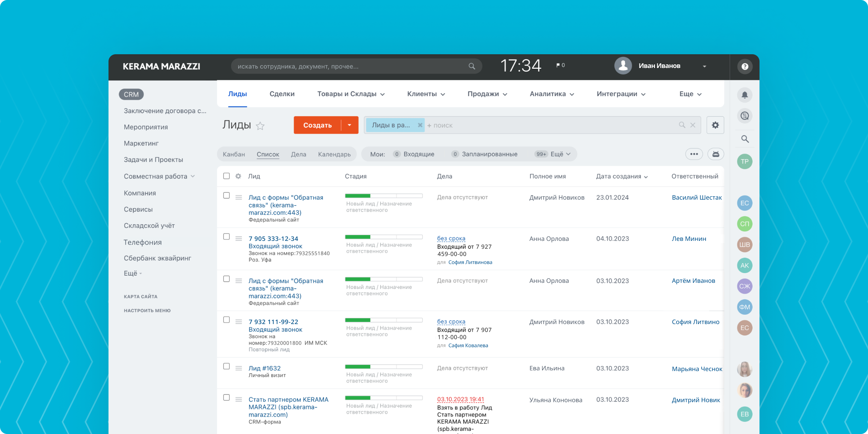This screenshot has height=434, width=868.
Task: Toggle the select-all checkbox in table header
Action: click(226, 176)
